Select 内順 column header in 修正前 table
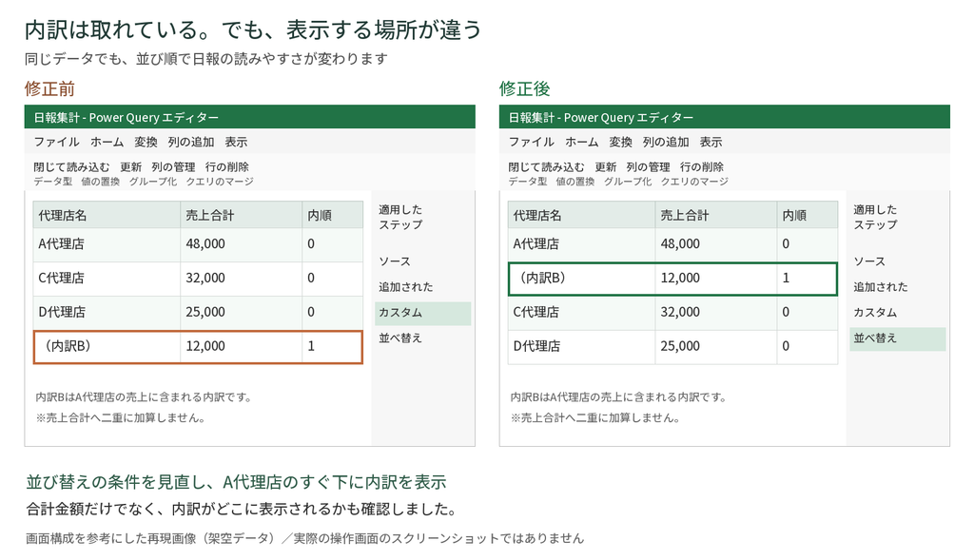 pos(332,215)
